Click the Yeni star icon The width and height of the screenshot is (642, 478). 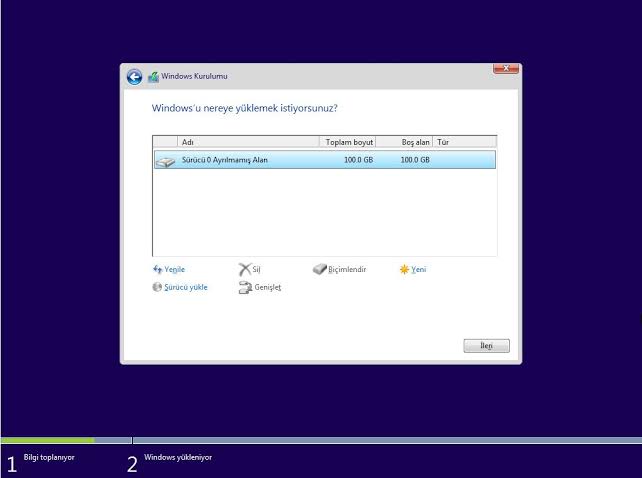click(404, 269)
